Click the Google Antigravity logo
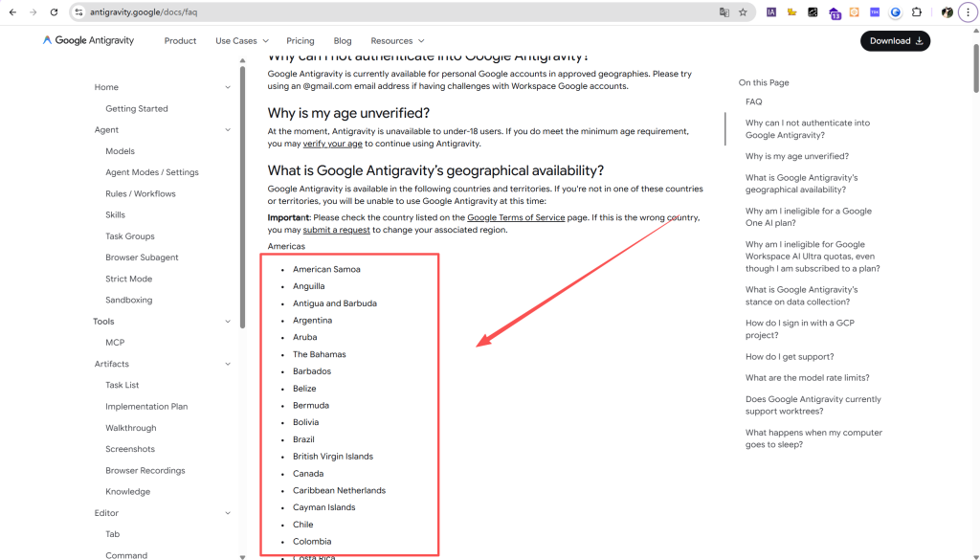Screen dimensions: 980x560 [88, 41]
